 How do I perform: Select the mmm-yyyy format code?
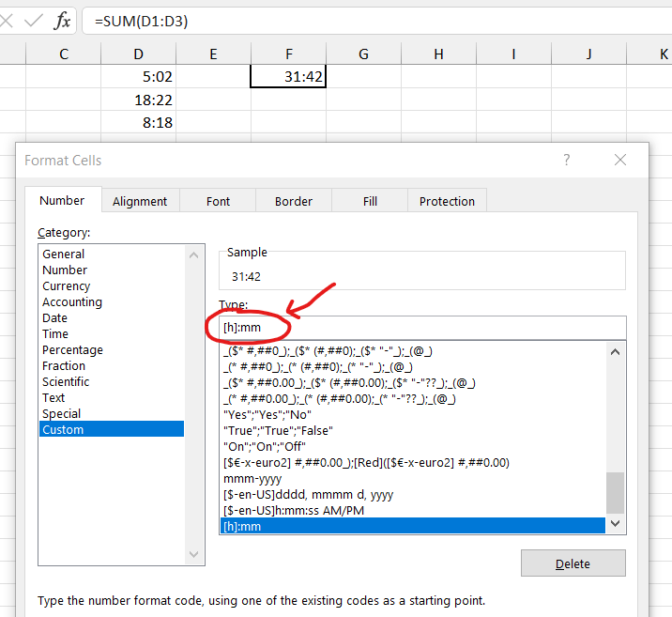point(413,479)
